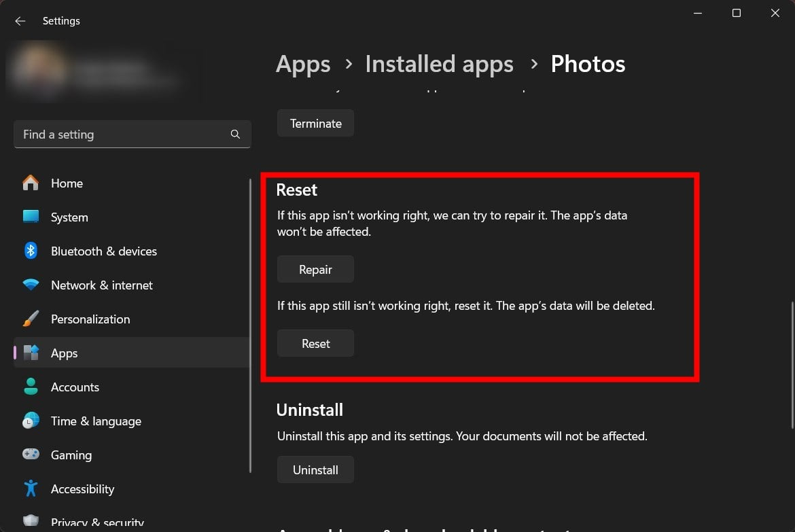Click the Home house icon
The width and height of the screenshot is (795, 532).
point(31,183)
